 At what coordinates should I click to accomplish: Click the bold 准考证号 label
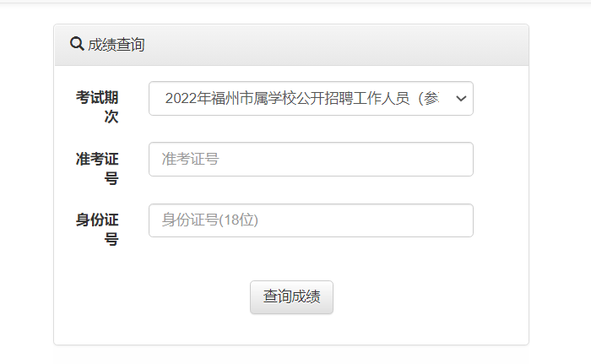coord(97,168)
